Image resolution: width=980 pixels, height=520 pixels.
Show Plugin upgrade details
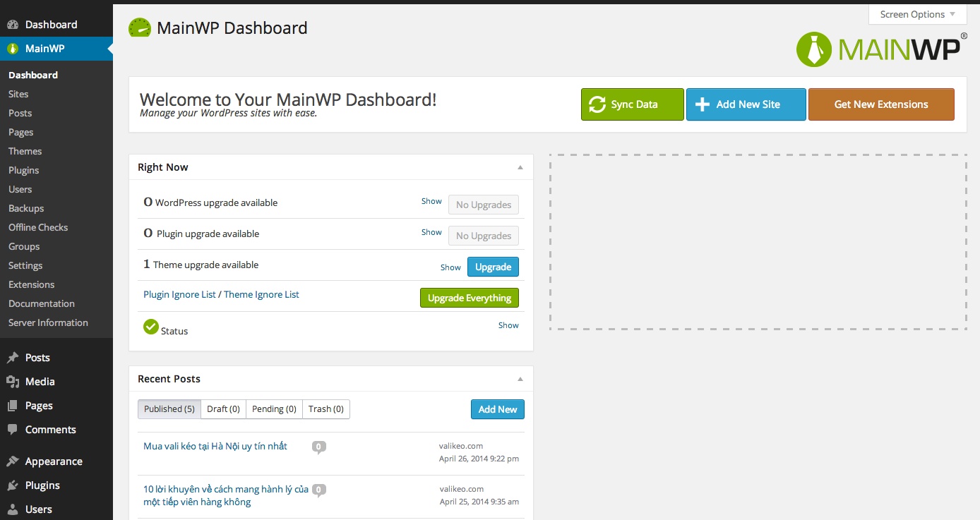431,232
